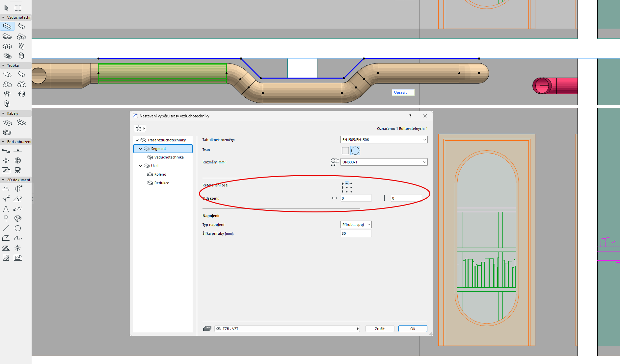Select the Circle drawing tool
The image size is (620, 364).
pyautogui.click(x=18, y=228)
